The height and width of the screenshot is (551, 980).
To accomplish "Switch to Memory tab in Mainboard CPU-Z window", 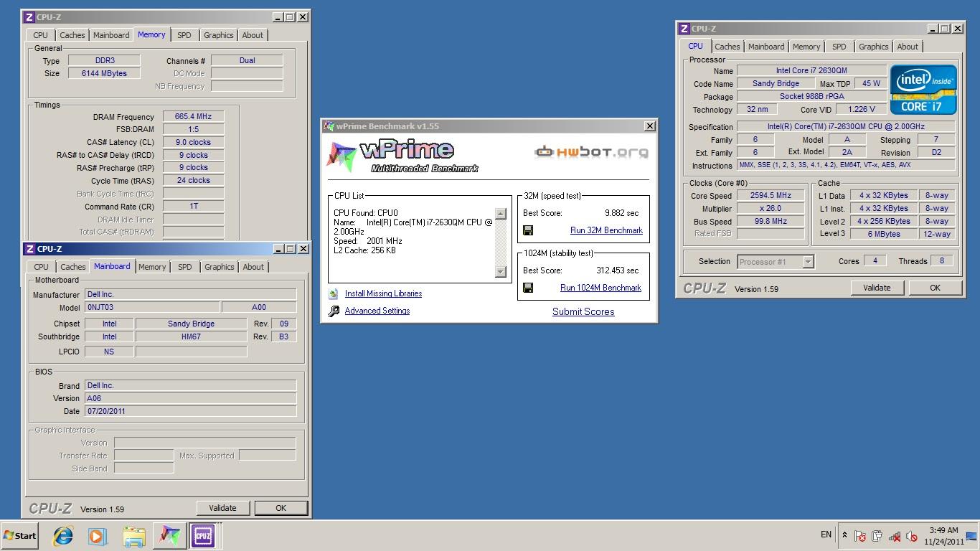I will pos(152,267).
